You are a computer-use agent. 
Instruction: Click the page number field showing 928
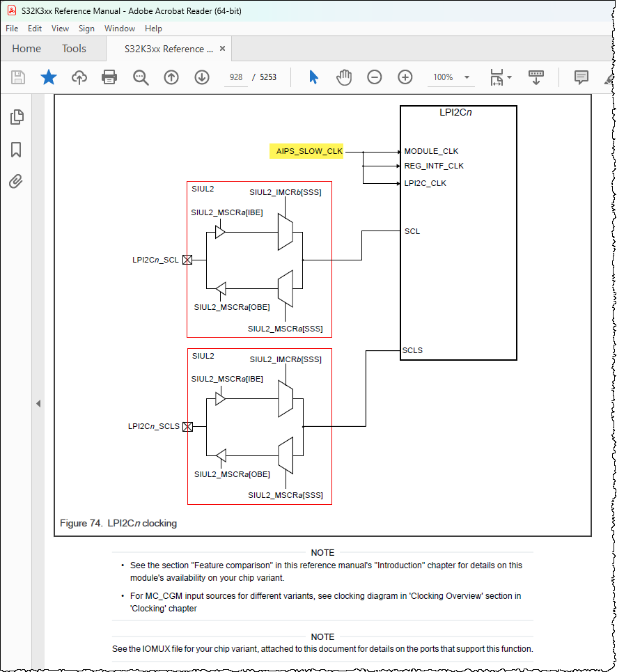click(x=235, y=77)
